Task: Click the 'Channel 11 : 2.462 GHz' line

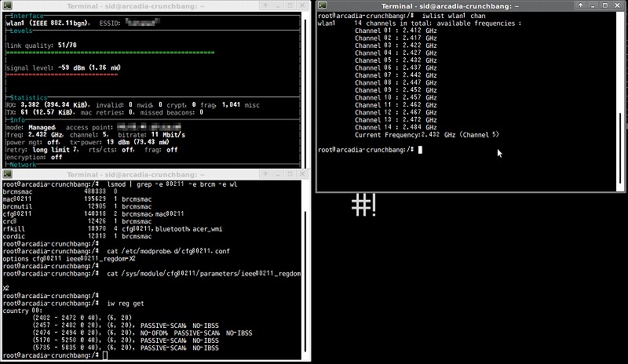Action: [396, 105]
